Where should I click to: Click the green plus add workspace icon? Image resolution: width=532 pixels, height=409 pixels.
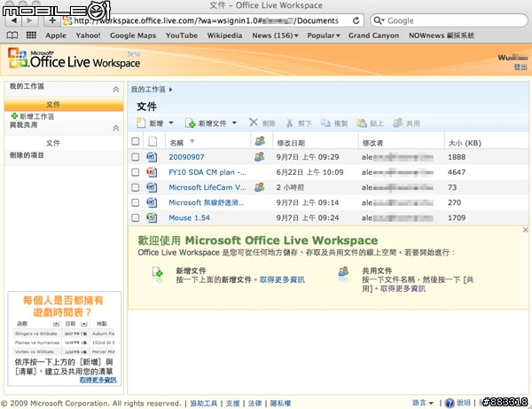click(14, 115)
